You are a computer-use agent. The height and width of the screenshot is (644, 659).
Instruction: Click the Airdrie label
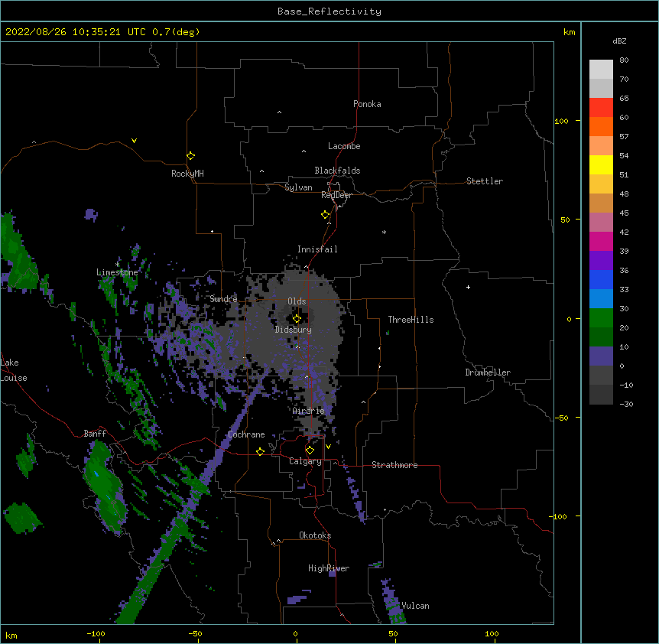coord(308,410)
